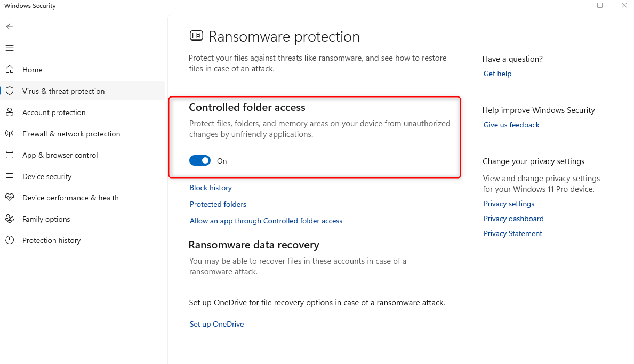The width and height of the screenshot is (634, 364).
Task: Allow an app through Controlled folder access
Action: click(266, 221)
